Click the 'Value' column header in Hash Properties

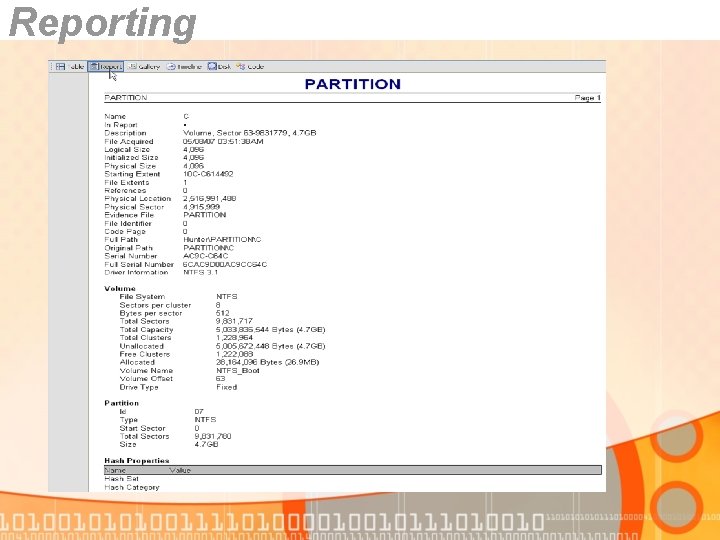pyautogui.click(x=180, y=471)
